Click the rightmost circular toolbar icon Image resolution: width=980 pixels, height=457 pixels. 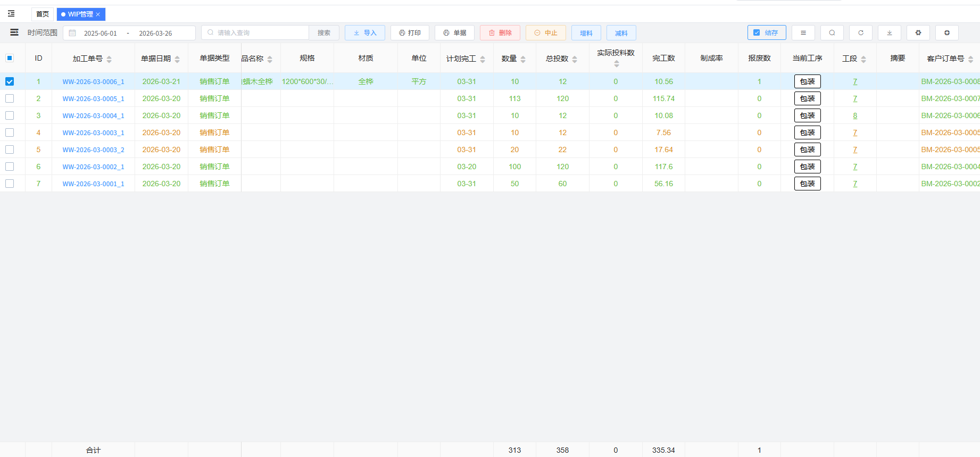point(946,33)
